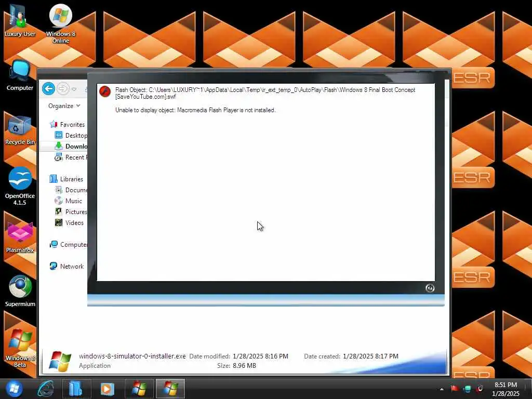
Task: Go back in the Explorer window
Action: click(x=48, y=89)
